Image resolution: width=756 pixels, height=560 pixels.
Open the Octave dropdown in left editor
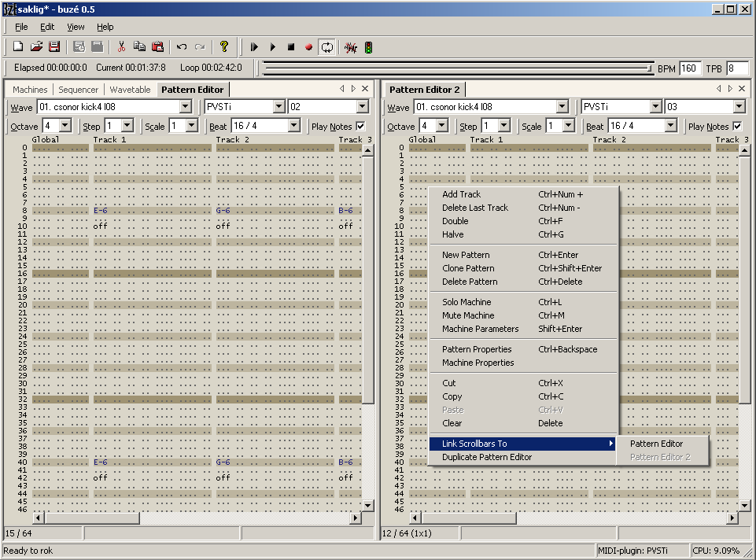pyautogui.click(x=65, y=126)
